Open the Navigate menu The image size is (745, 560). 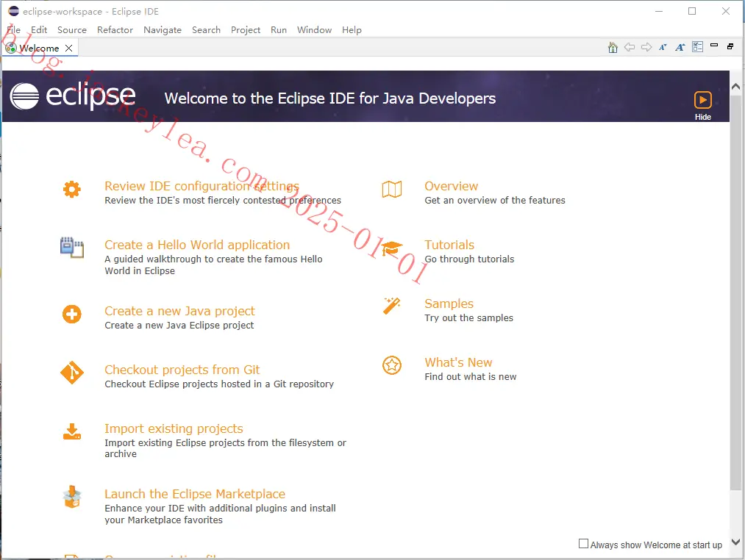point(163,30)
